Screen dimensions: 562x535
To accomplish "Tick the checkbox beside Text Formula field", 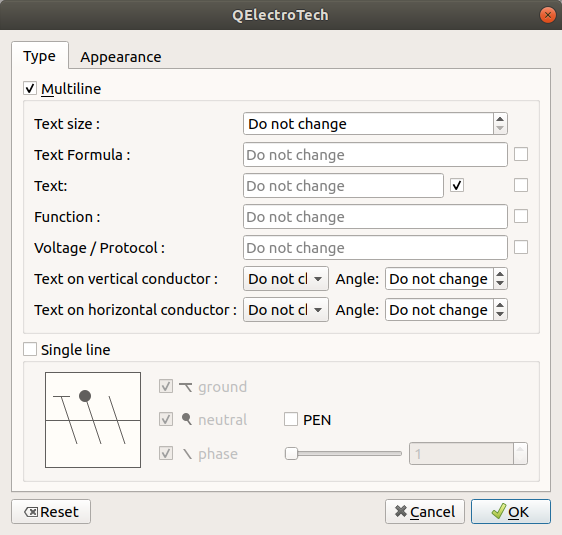I will (521, 154).
